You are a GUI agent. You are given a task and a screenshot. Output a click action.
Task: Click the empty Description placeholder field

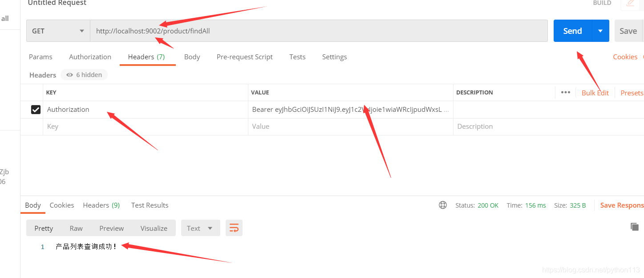tap(548, 127)
